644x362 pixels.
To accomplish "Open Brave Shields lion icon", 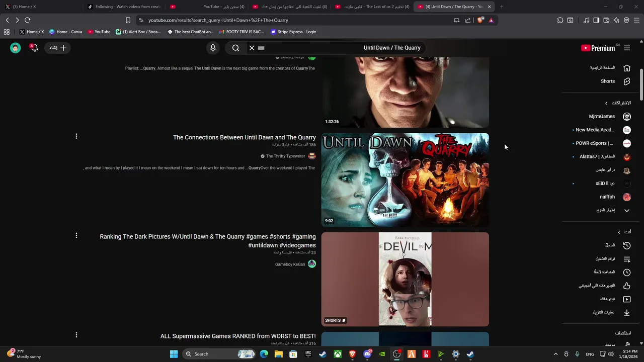I will pos(480,20).
